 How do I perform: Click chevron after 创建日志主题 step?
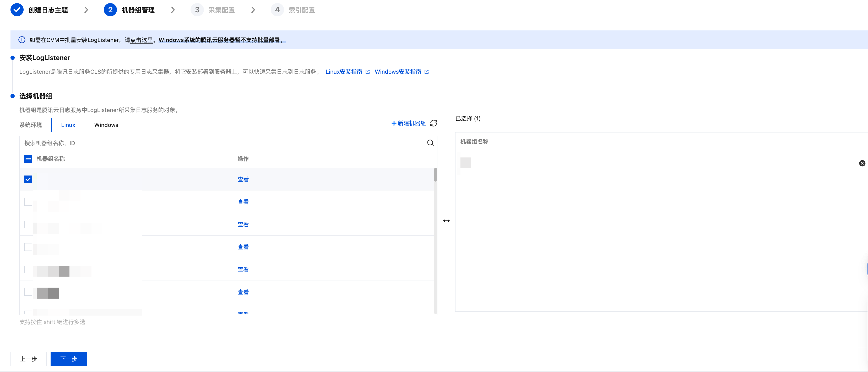click(x=86, y=10)
